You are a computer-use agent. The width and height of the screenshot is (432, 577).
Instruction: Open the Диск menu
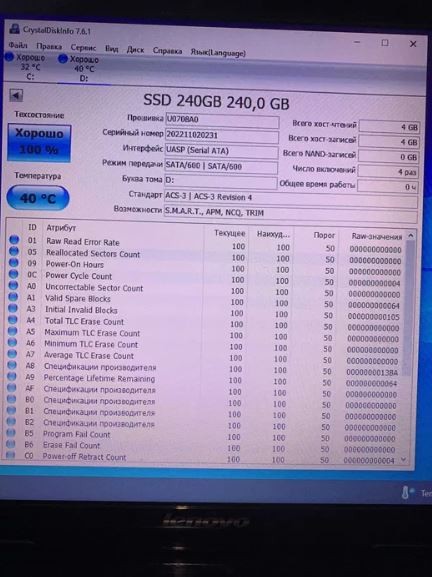(x=135, y=50)
